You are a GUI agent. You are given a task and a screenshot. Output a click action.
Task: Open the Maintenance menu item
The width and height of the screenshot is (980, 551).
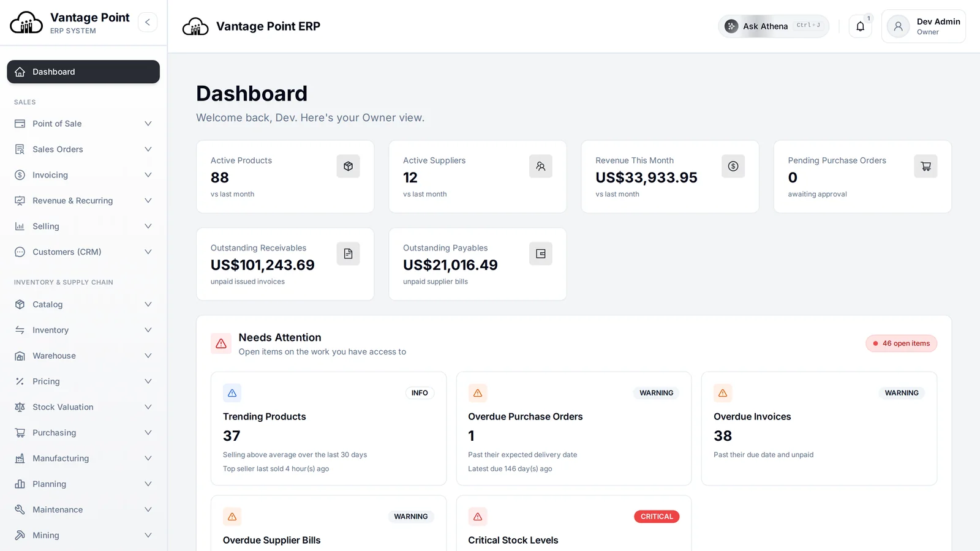(x=83, y=510)
